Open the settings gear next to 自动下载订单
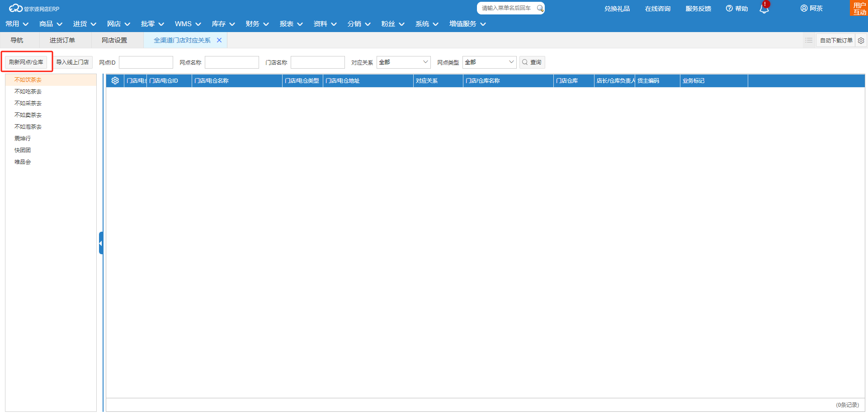 point(861,41)
